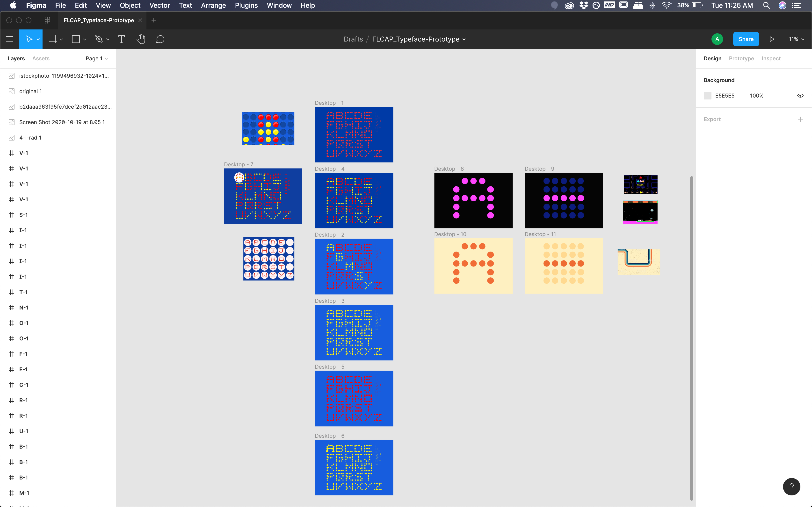812x507 pixels.
Task: Open the 11% zoom dropdown
Action: (796, 39)
